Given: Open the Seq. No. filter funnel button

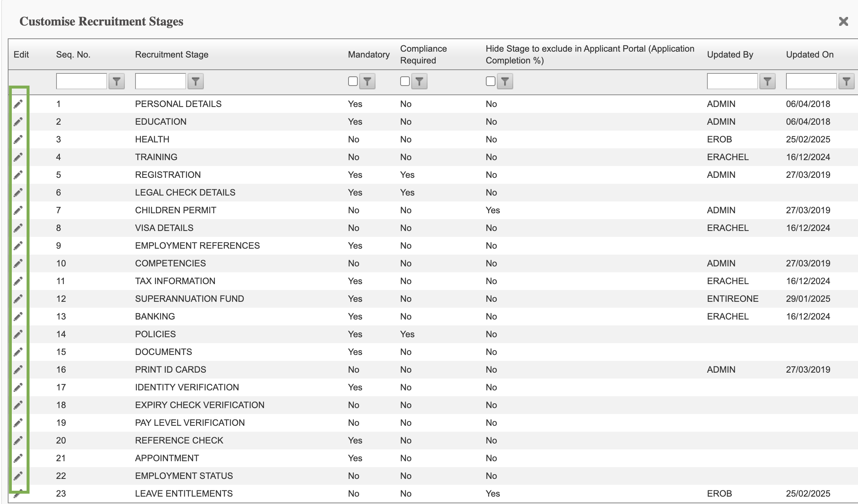Looking at the screenshot, I should tap(117, 81).
